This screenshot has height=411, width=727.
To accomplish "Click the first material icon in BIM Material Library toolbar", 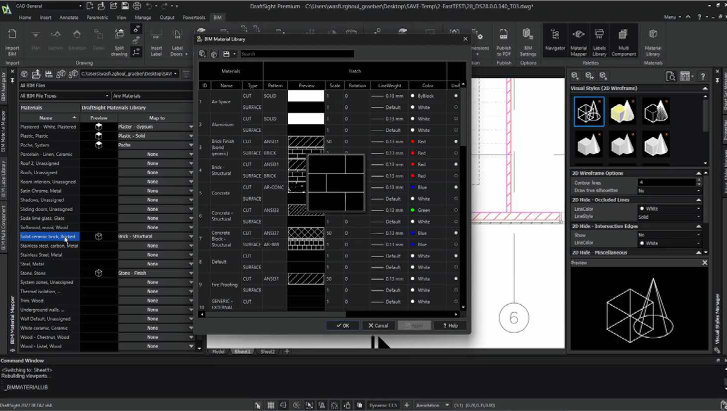I will 203,54.
